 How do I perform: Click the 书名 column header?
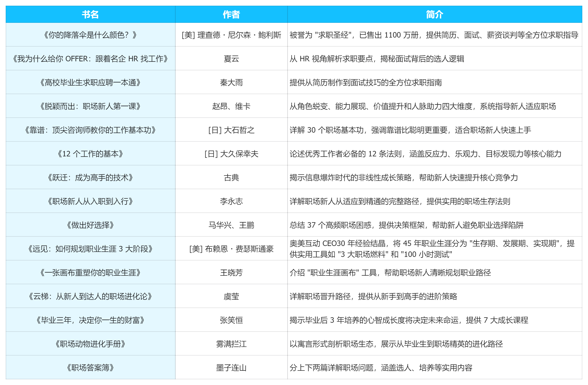tap(90, 14)
